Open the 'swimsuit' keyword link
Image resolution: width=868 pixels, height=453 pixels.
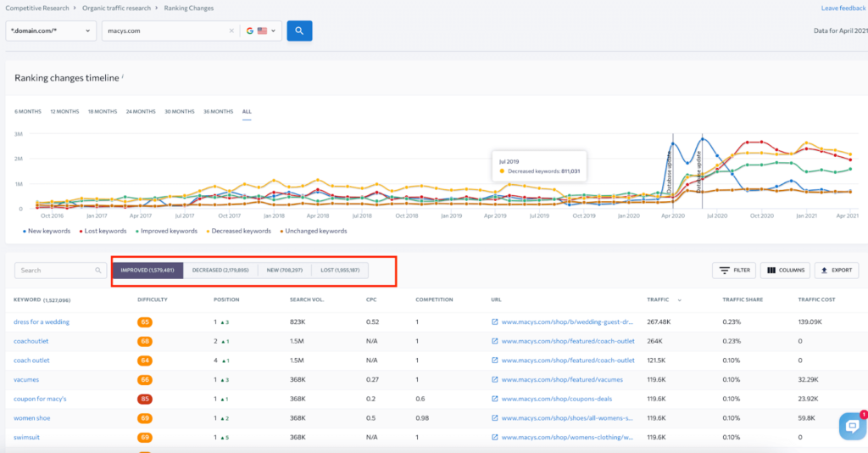26,438
